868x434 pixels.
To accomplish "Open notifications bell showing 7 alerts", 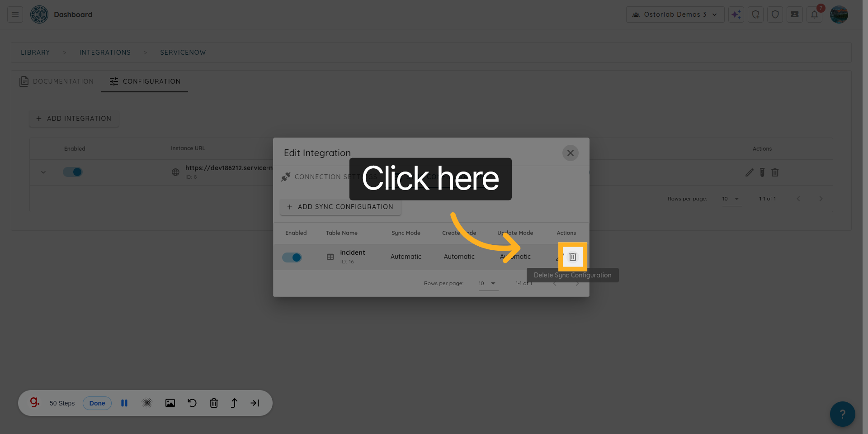I will click(814, 14).
